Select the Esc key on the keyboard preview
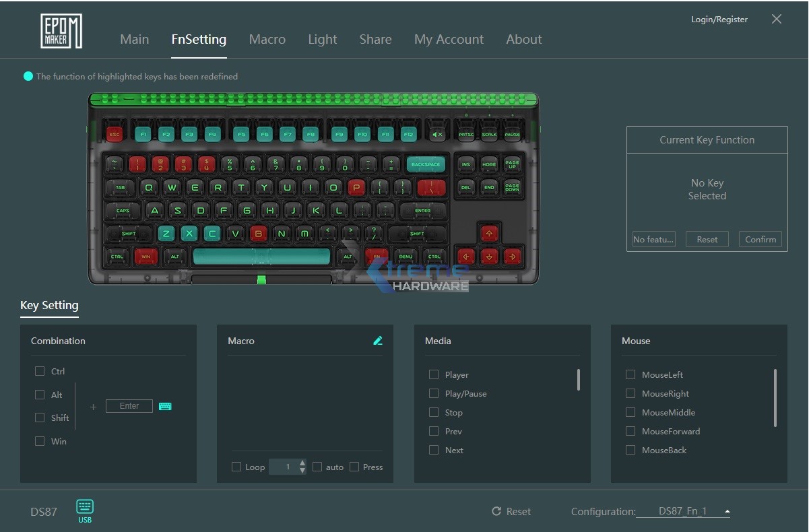 tap(115, 133)
